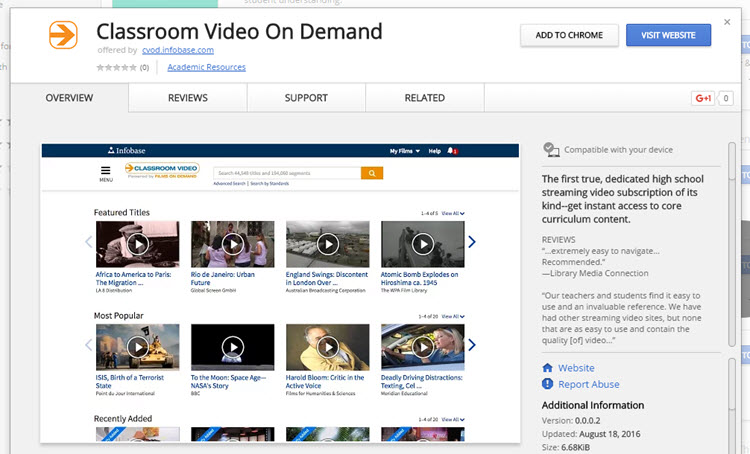Viewport: 750px width, 454px height.
Task: Close the extension details dialog
Action: [x=727, y=22]
